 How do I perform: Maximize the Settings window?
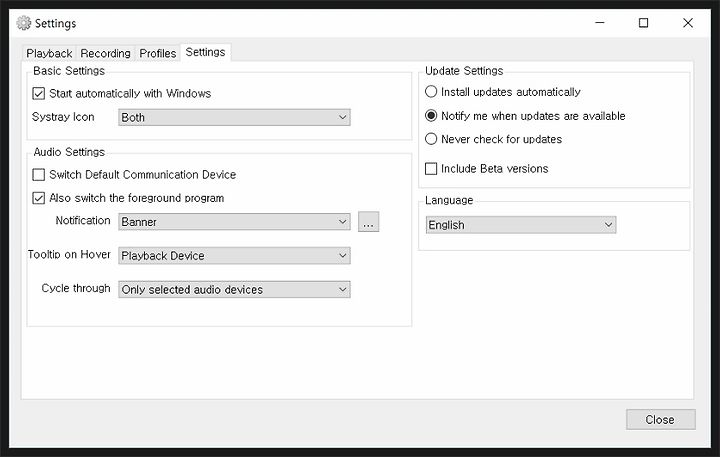click(643, 23)
